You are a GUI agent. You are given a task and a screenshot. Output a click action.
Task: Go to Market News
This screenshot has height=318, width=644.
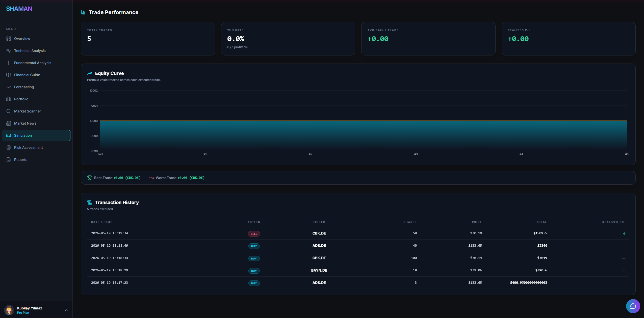36,123
